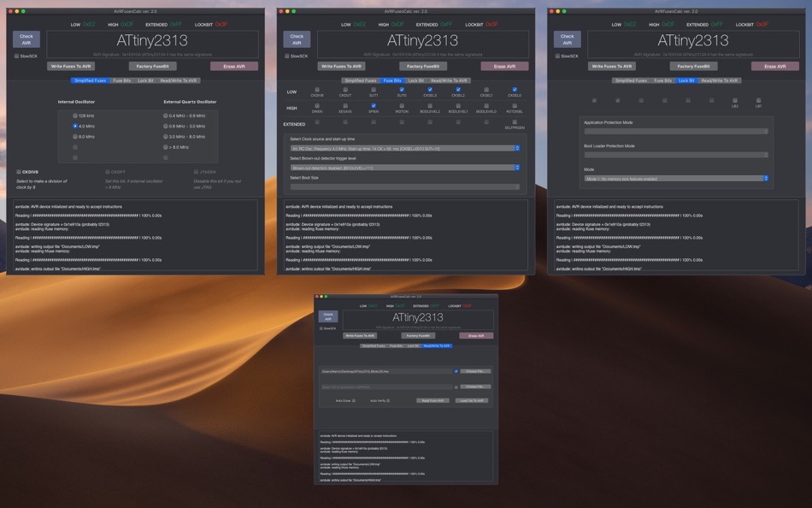
Task: Toggle the RSTDISBL high fuse bit
Action: 515,106
